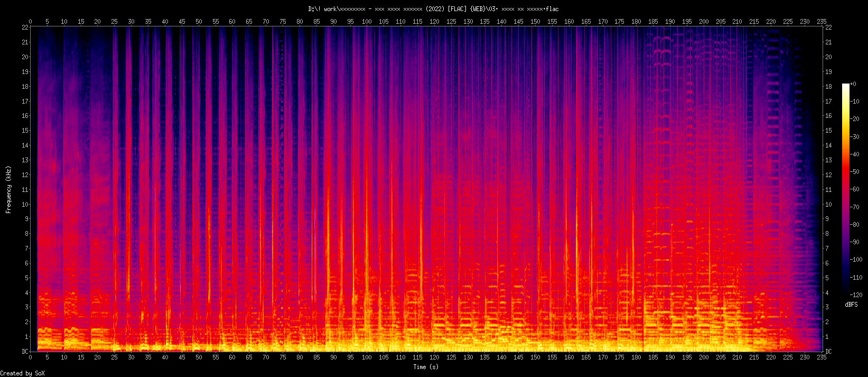868x377 pixels.
Task: Click the -10 value on the dBFS scale
Action: coord(855,102)
